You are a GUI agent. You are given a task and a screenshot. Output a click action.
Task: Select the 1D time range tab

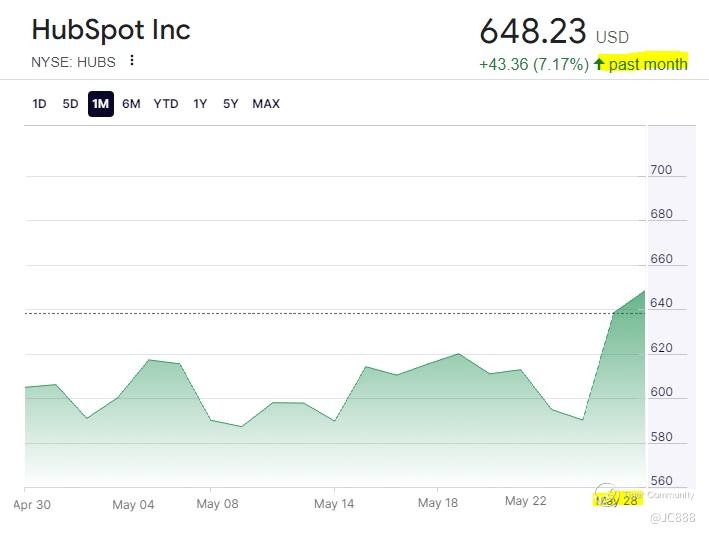point(39,104)
